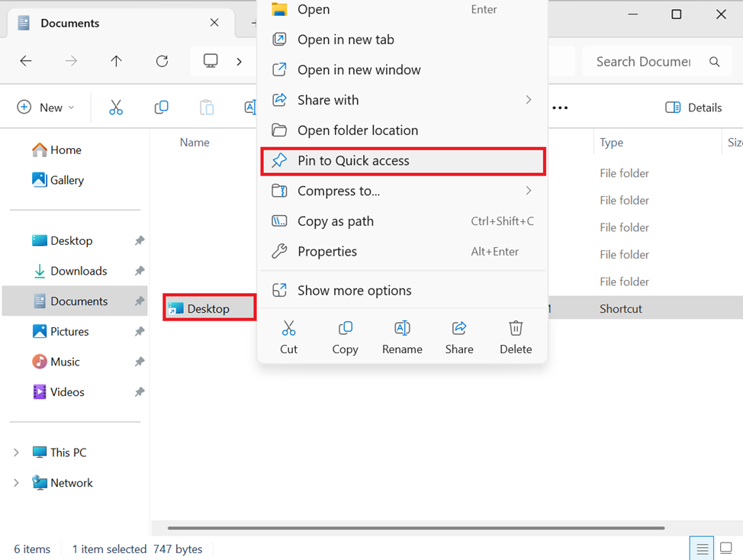Go up one folder level
The height and width of the screenshot is (560, 743).
point(116,61)
